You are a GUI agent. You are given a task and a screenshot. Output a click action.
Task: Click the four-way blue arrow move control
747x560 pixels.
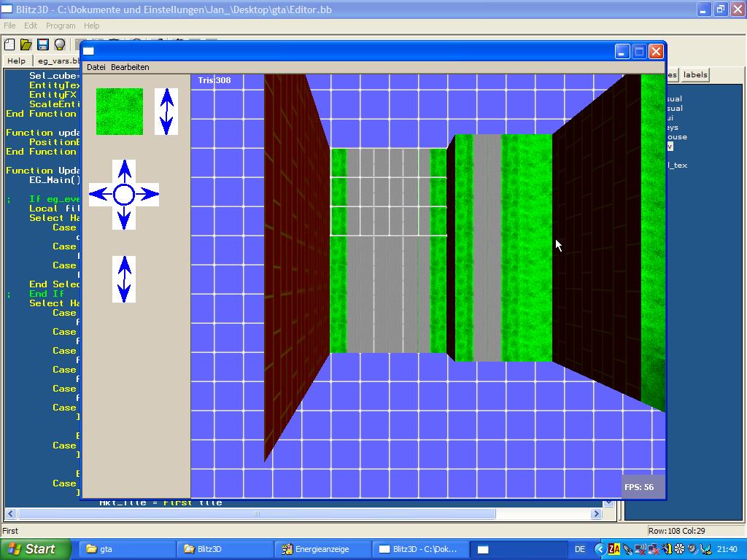(x=124, y=195)
